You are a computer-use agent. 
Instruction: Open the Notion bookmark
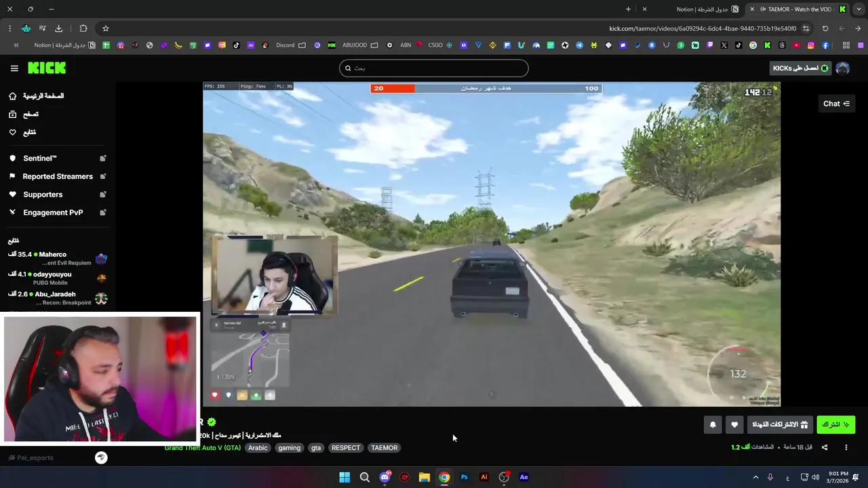point(65,45)
